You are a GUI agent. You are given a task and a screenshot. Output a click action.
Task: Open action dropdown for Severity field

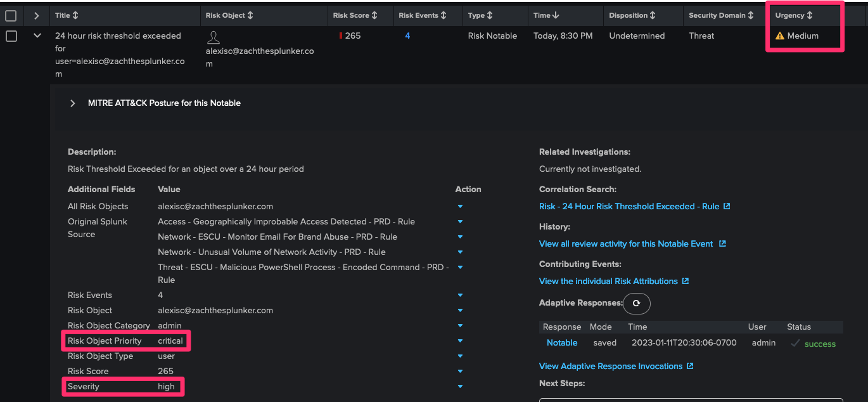point(460,387)
